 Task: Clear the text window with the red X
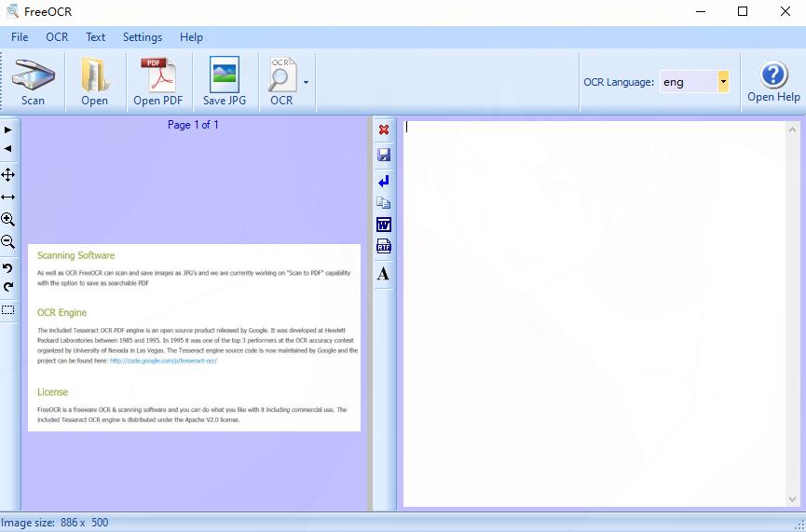coord(384,130)
